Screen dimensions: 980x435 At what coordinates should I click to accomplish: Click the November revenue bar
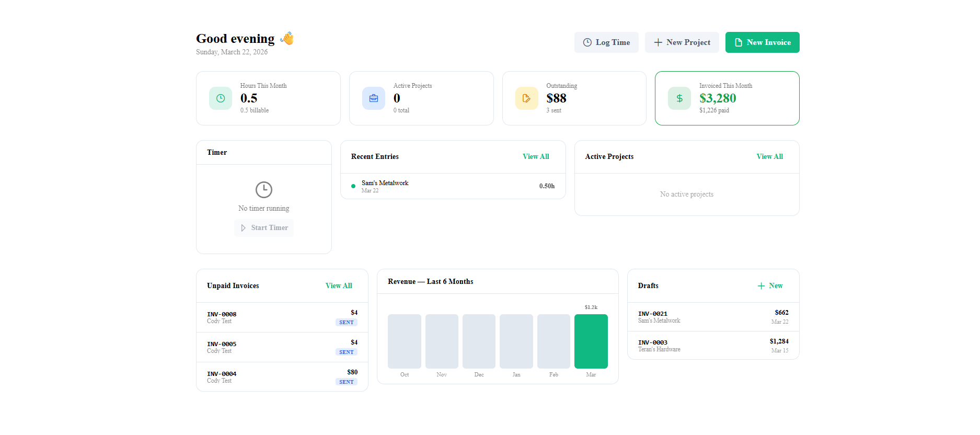[x=442, y=341]
